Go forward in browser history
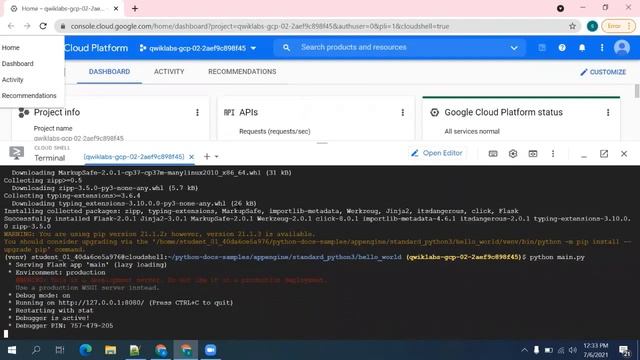This screenshot has height=360, width=640. point(27,26)
